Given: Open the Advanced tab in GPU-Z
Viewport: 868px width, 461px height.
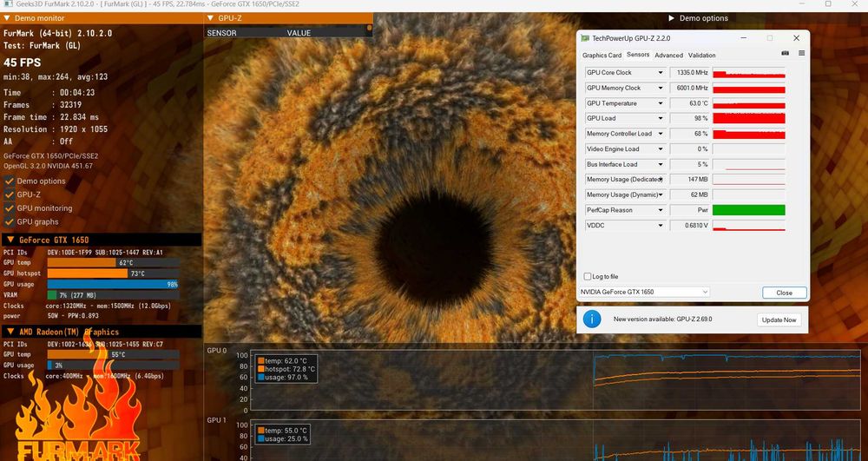Looking at the screenshot, I should pyautogui.click(x=668, y=56).
